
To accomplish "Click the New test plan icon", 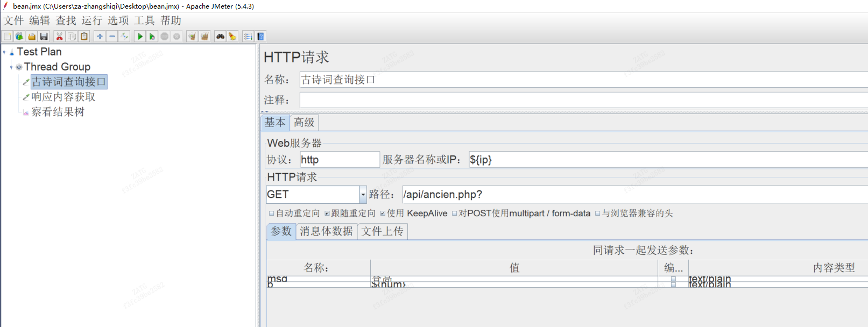I will tap(8, 37).
